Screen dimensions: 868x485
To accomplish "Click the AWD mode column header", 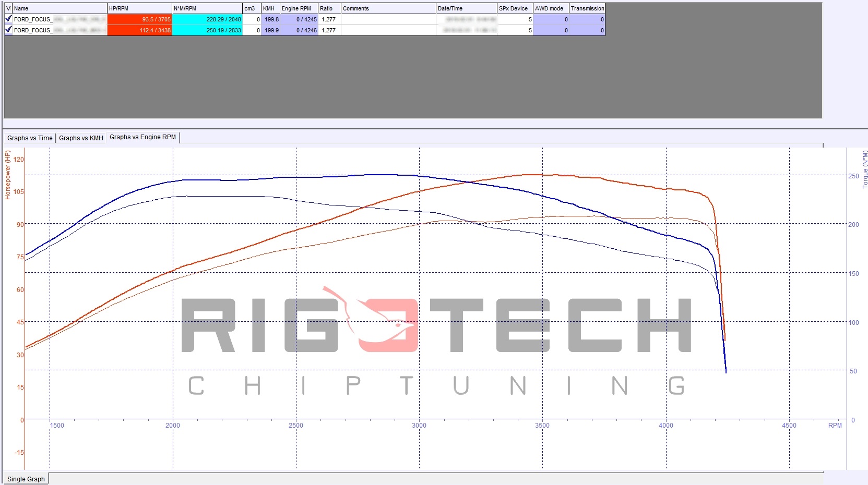I will point(551,8).
